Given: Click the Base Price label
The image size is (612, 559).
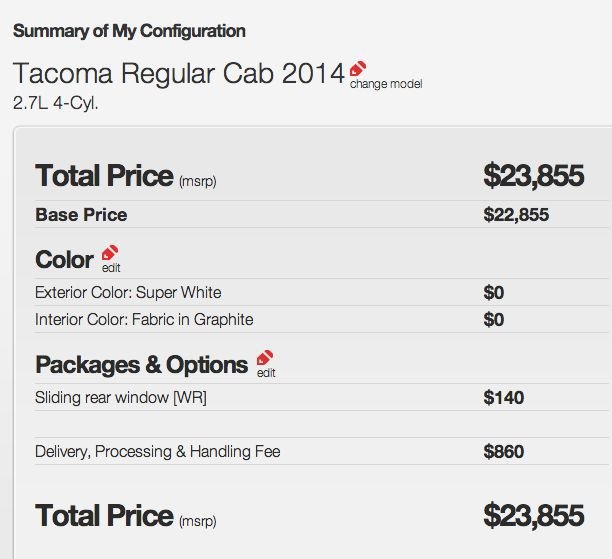Looking at the screenshot, I should 81,215.
